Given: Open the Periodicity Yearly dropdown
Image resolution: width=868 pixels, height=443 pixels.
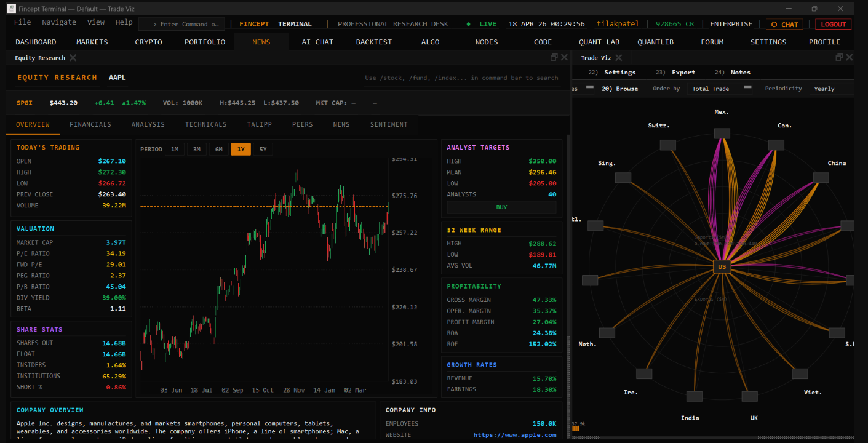Looking at the screenshot, I should [830, 89].
